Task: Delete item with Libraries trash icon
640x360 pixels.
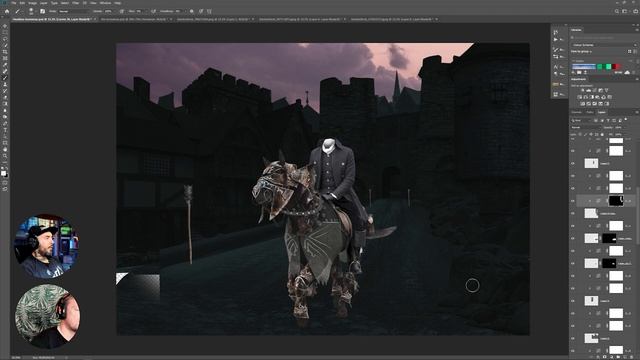Action: click(x=634, y=72)
